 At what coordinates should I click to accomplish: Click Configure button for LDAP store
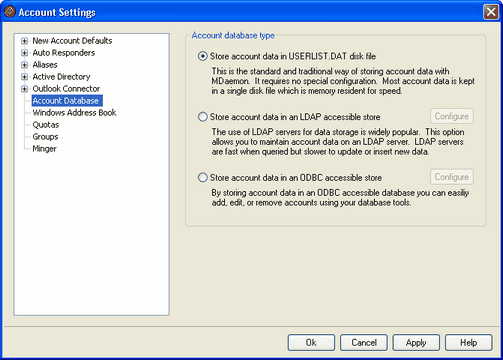[452, 116]
